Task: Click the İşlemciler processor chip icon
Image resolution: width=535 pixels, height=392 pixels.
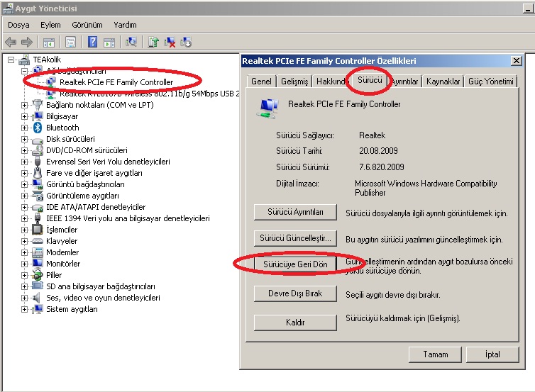Action: click(x=37, y=230)
